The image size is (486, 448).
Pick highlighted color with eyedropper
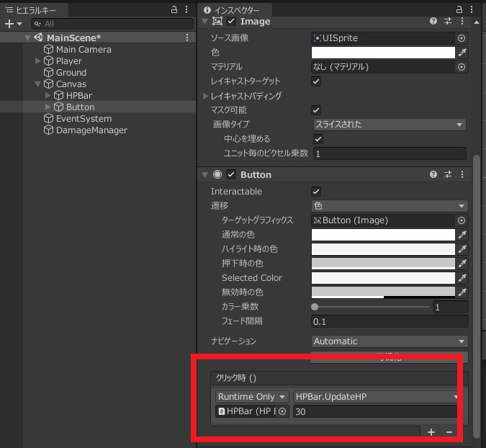(462, 249)
